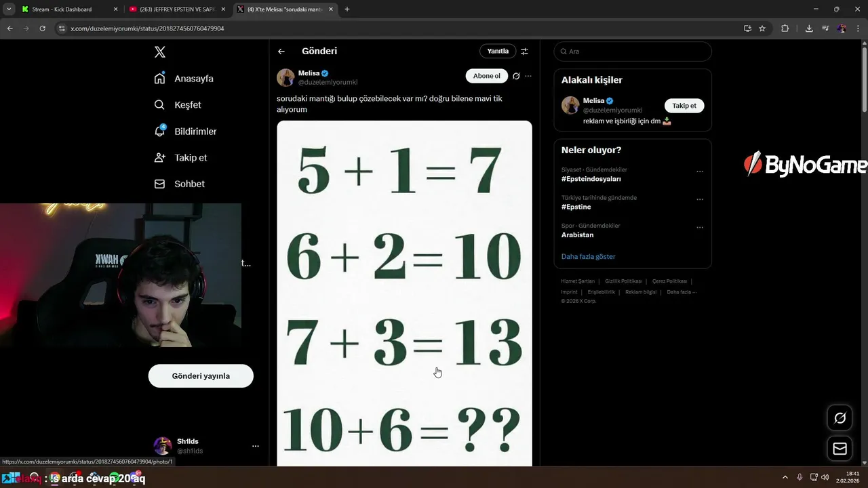Open the media controls icon

[x=825, y=28]
